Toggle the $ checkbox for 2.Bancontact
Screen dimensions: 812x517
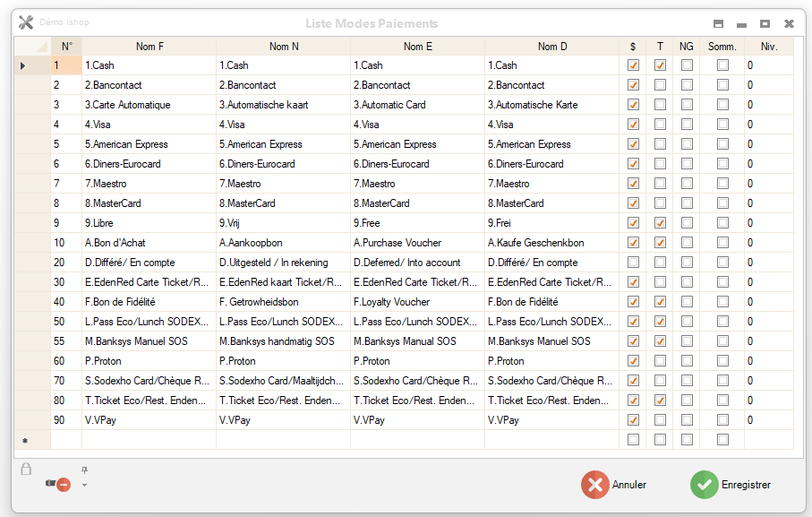(633, 85)
